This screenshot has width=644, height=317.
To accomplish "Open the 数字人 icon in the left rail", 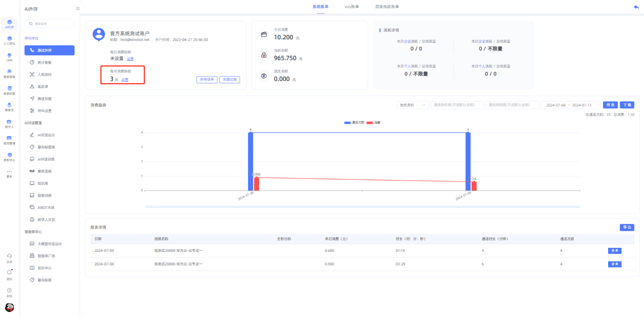I will pos(9,122).
